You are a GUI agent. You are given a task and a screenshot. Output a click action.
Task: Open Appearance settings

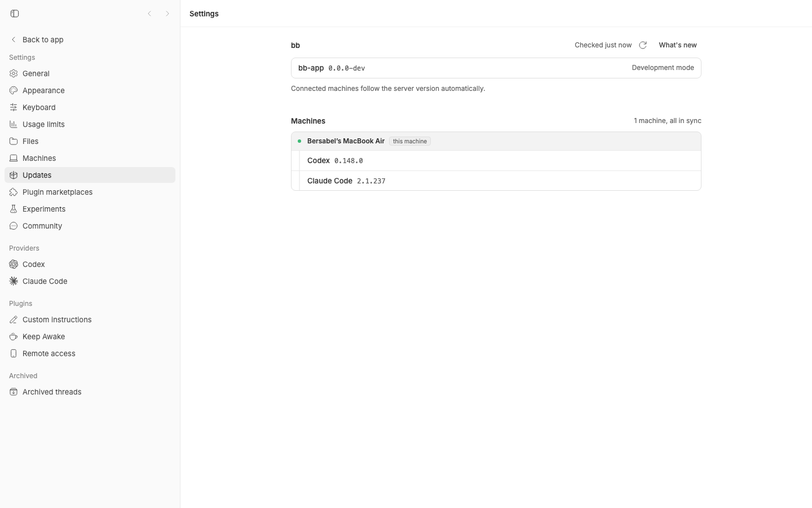[90, 90]
